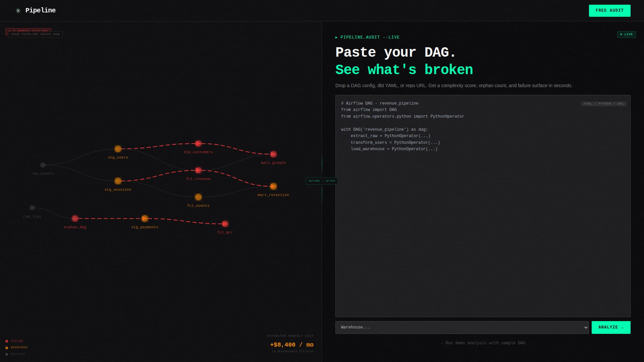Select the orphan_dag failed node

pos(75,219)
